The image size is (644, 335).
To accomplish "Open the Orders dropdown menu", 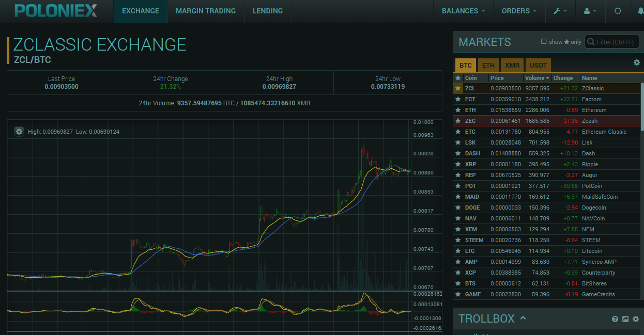I will click(519, 11).
